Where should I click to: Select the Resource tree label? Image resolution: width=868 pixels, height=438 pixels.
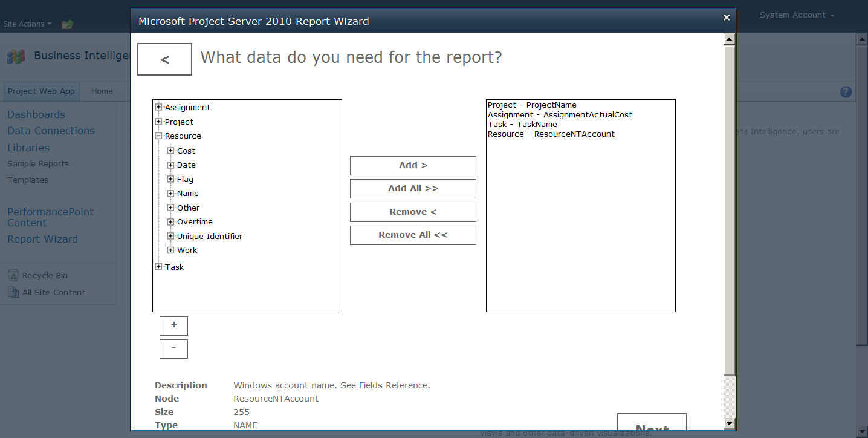coord(183,136)
